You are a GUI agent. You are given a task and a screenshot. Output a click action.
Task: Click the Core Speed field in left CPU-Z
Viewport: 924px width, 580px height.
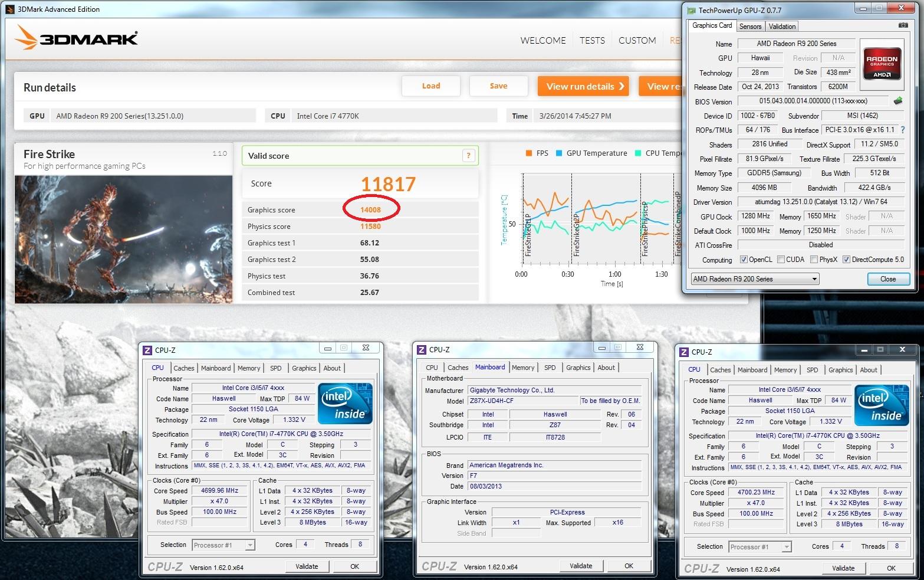pos(220,491)
